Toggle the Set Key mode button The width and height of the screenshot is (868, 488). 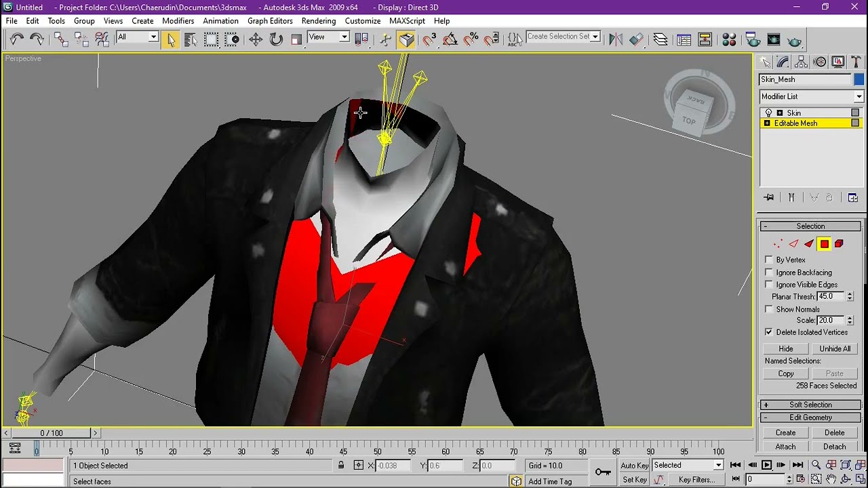click(634, 480)
